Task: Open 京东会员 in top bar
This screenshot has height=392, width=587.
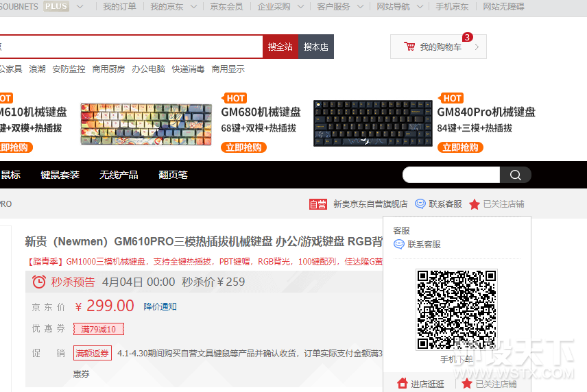Action: [226, 7]
